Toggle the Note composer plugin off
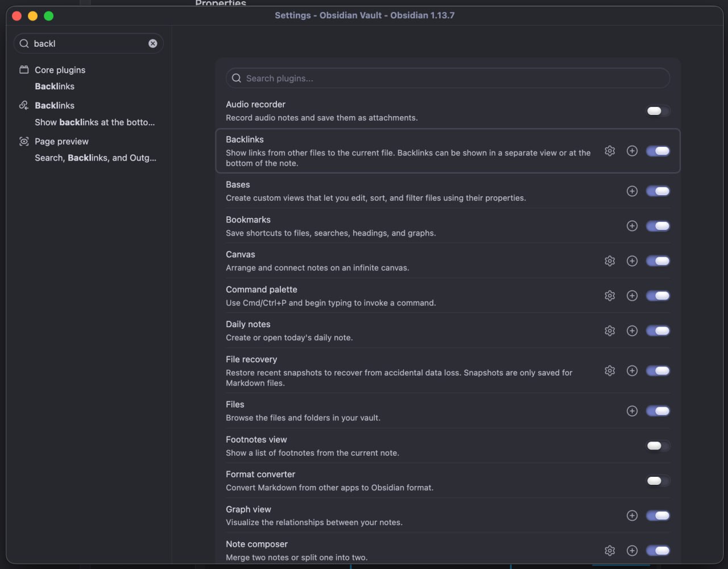728x569 pixels. 658,550
